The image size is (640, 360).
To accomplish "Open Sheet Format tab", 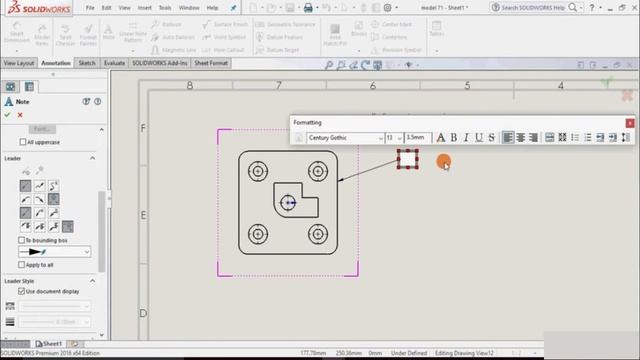I will coord(211,63).
